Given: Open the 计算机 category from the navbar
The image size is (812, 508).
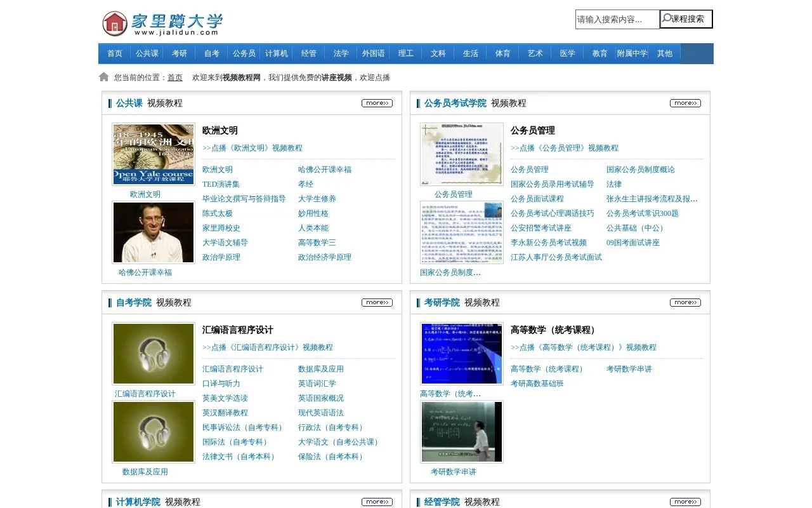Looking at the screenshot, I should [x=276, y=53].
